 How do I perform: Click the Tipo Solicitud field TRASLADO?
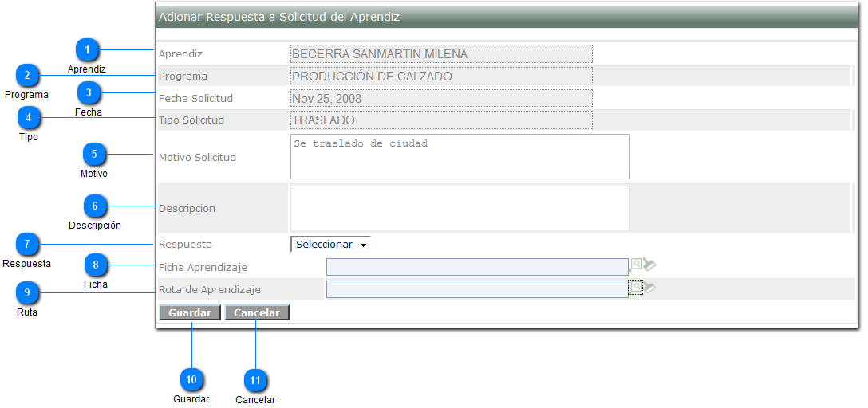(x=441, y=120)
